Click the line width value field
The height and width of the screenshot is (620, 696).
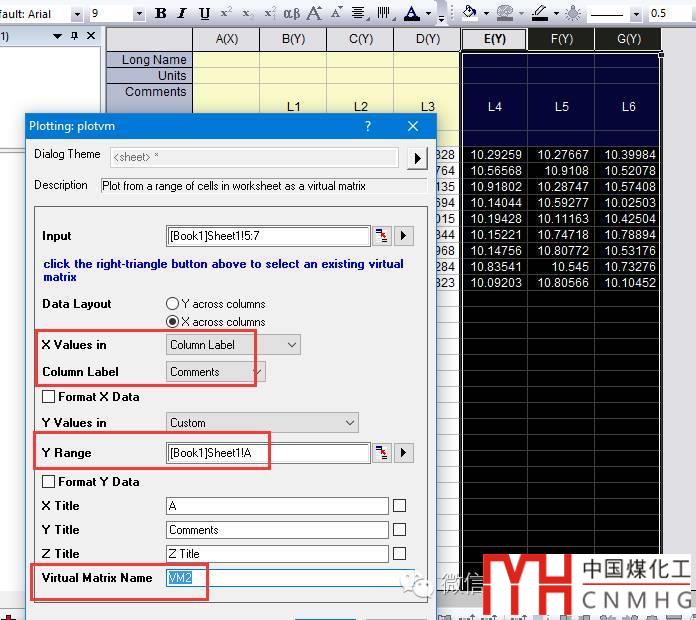point(670,14)
